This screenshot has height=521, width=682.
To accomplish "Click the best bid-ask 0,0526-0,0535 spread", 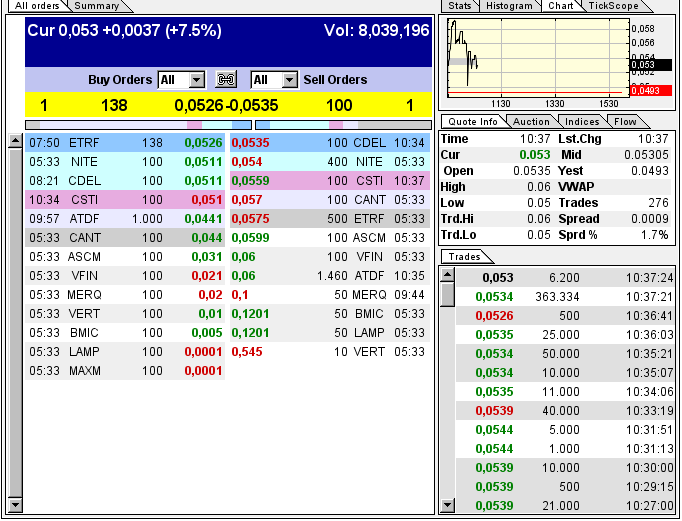I will click(x=226, y=105).
